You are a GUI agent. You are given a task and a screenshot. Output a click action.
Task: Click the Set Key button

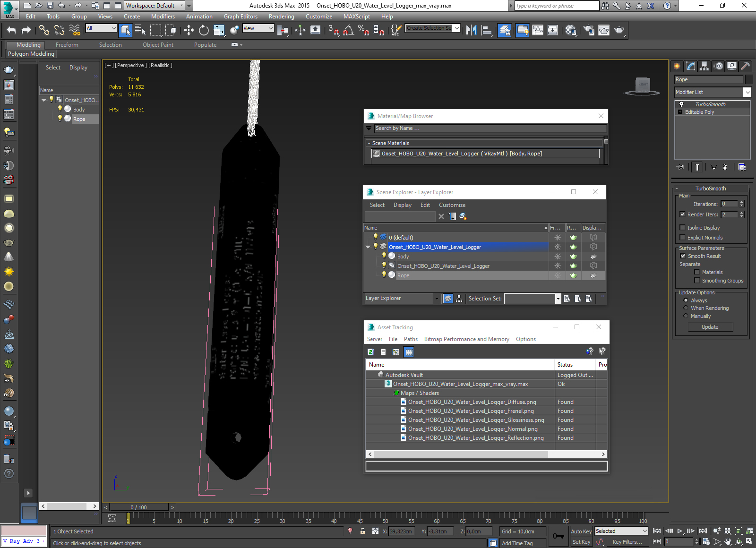pyautogui.click(x=581, y=542)
